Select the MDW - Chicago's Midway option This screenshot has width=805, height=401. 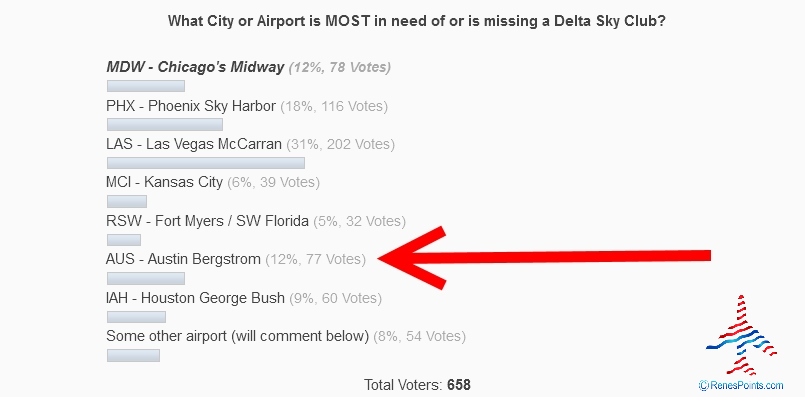coord(196,67)
